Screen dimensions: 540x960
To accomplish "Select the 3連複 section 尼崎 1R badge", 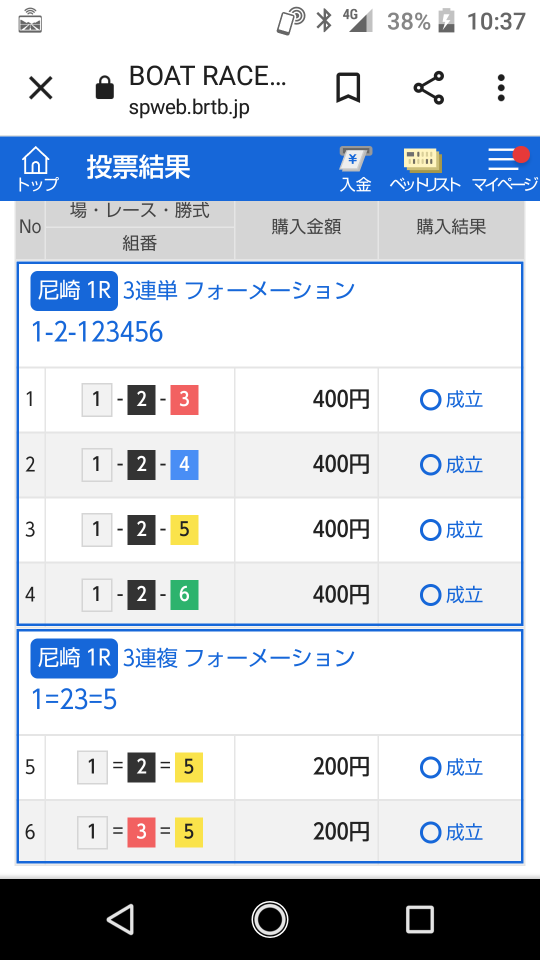I will [x=74, y=658].
